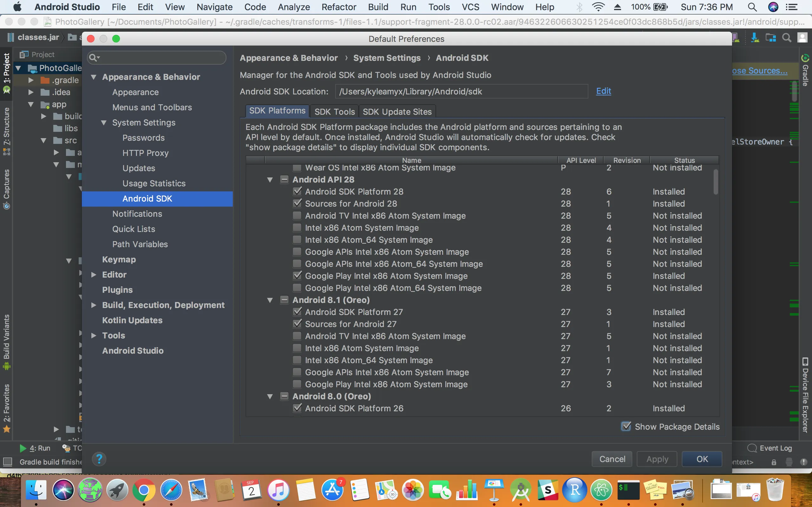Open the Project Structure toolbar icon

pos(771,38)
